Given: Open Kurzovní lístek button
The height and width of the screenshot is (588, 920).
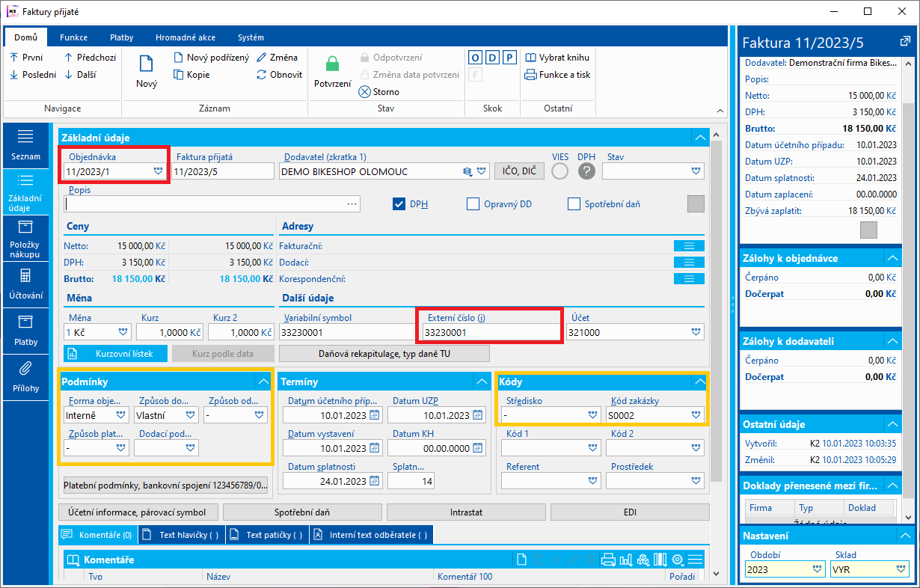Looking at the screenshot, I should pyautogui.click(x=115, y=353).
